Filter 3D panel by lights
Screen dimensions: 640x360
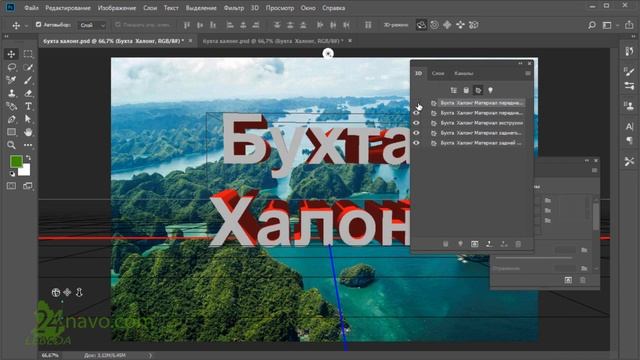[x=490, y=90]
